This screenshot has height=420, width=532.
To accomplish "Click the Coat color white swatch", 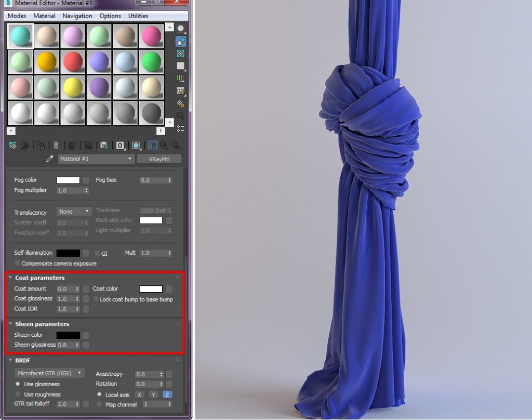I will 151,288.
